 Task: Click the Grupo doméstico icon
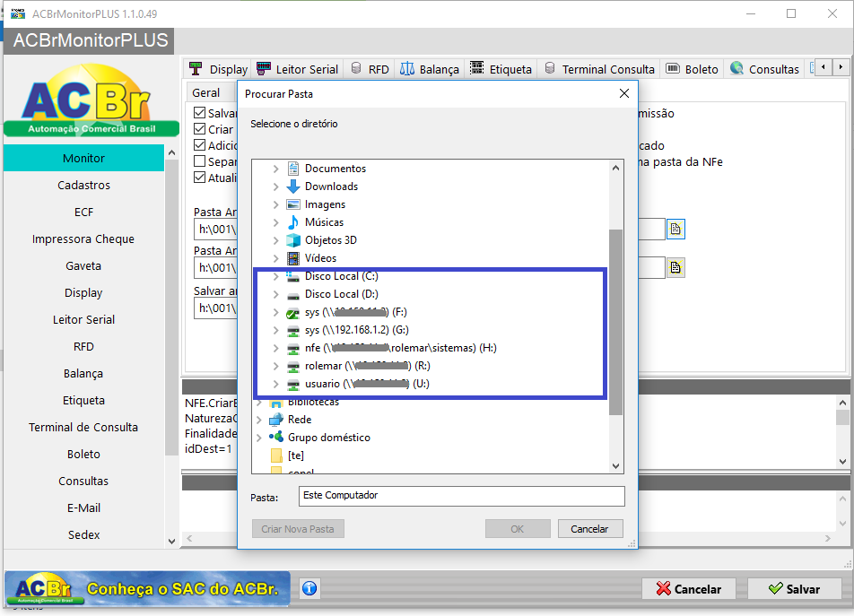(x=276, y=437)
